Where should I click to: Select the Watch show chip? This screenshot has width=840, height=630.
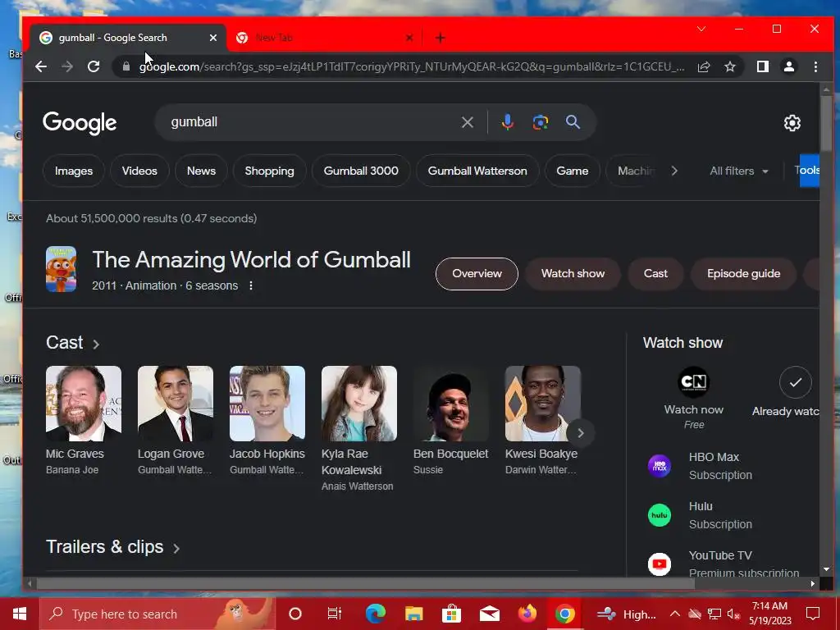click(573, 274)
